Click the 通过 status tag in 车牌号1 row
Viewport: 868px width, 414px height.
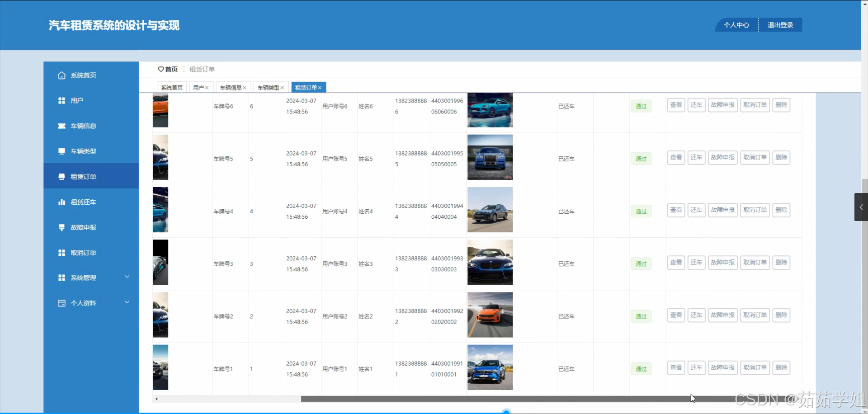641,369
